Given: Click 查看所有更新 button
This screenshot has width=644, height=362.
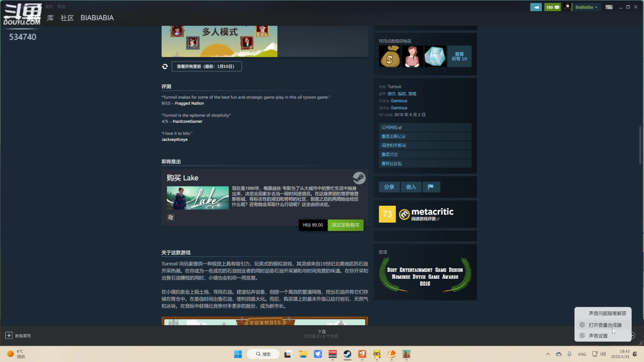Looking at the screenshot, I should [207, 66].
